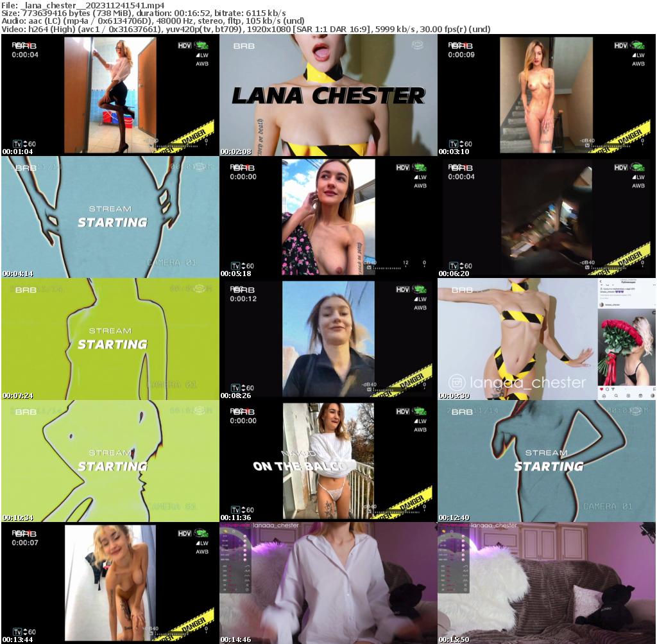657x644 pixels.
Task: Switch to the profile avatar tab in Instagram nav
Action: point(653,396)
